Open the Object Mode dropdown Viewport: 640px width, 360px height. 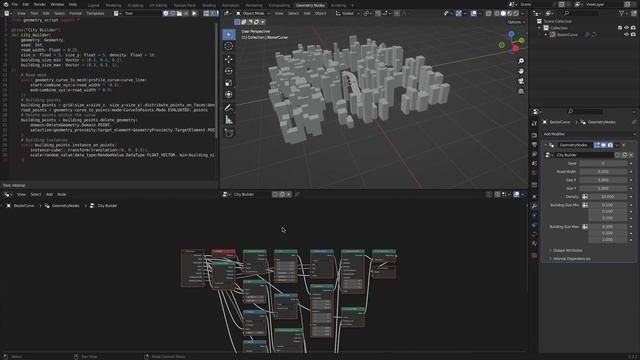tap(253, 13)
